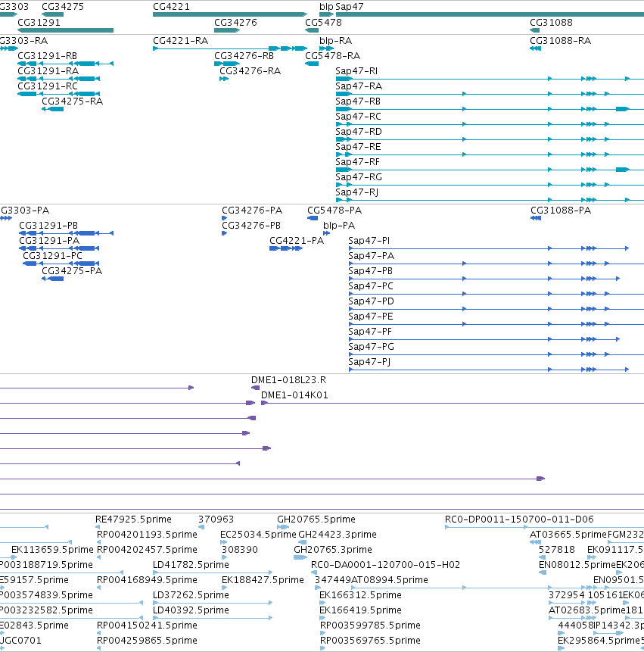The image size is (644, 652).
Task: Select the blp-RA transcript
Action: tap(327, 48)
